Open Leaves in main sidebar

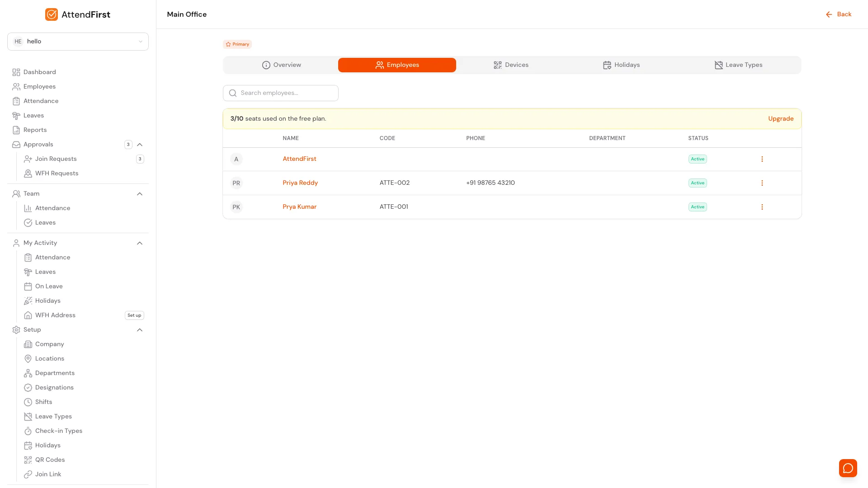(x=33, y=116)
